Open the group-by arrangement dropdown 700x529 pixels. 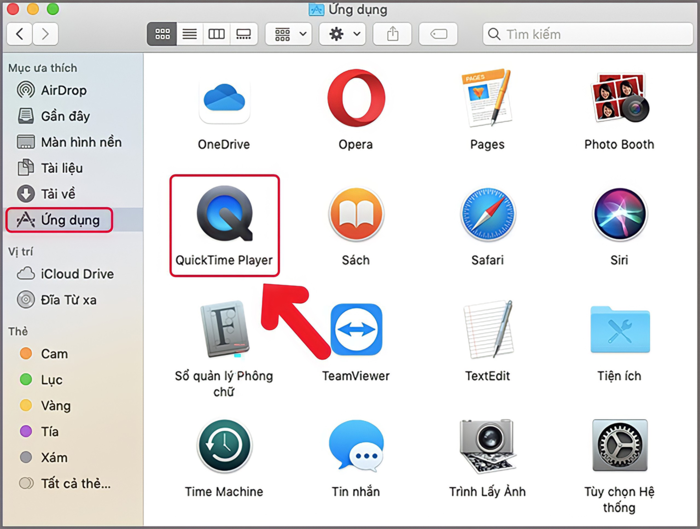pyautogui.click(x=290, y=34)
